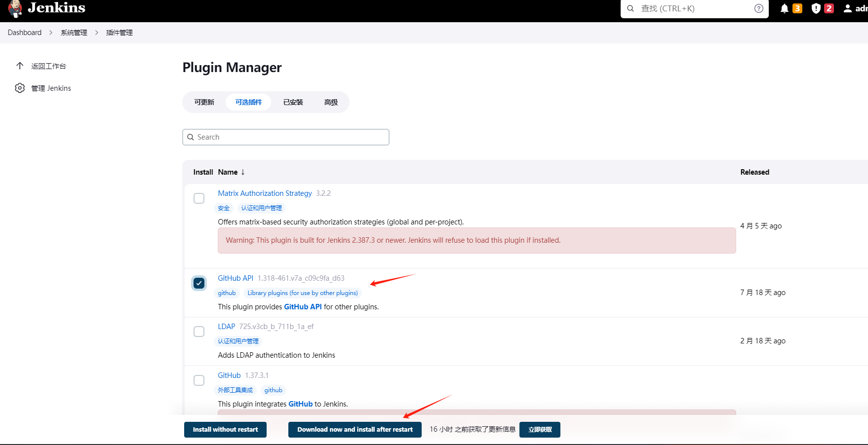Open Matrix Authorization Strategy plugin link

point(265,193)
